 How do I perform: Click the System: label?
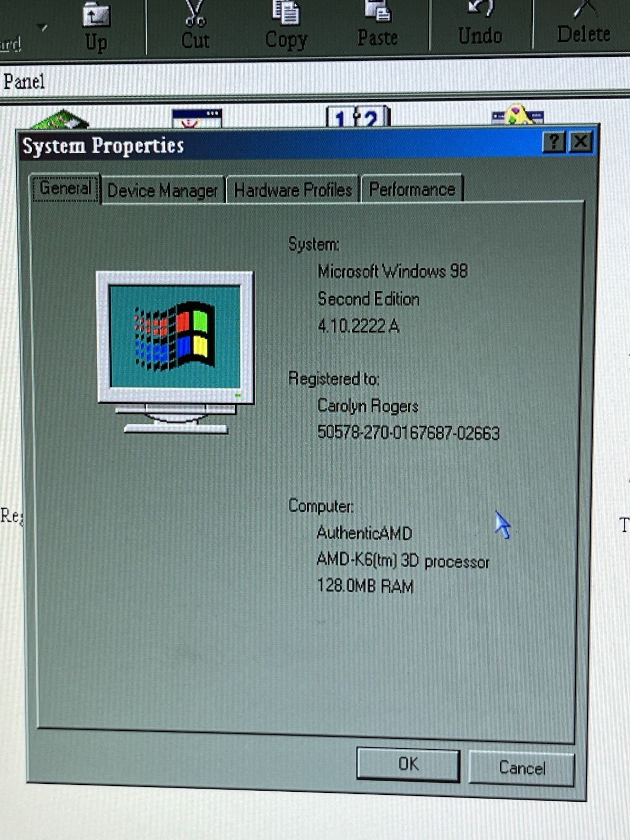pos(314,244)
